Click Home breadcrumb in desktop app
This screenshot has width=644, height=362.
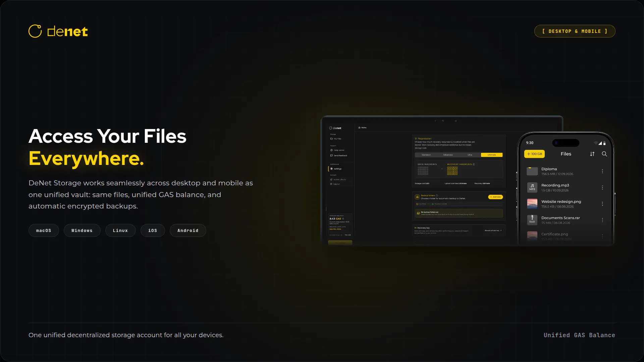click(x=362, y=128)
